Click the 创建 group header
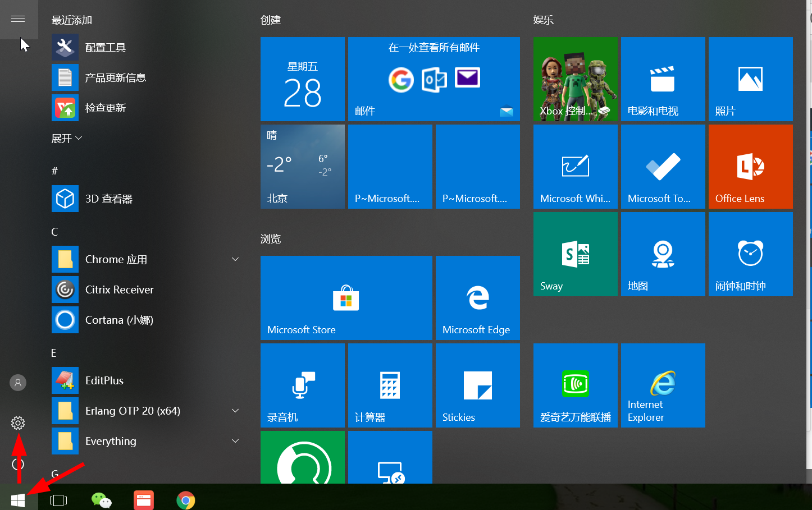 [x=271, y=20]
